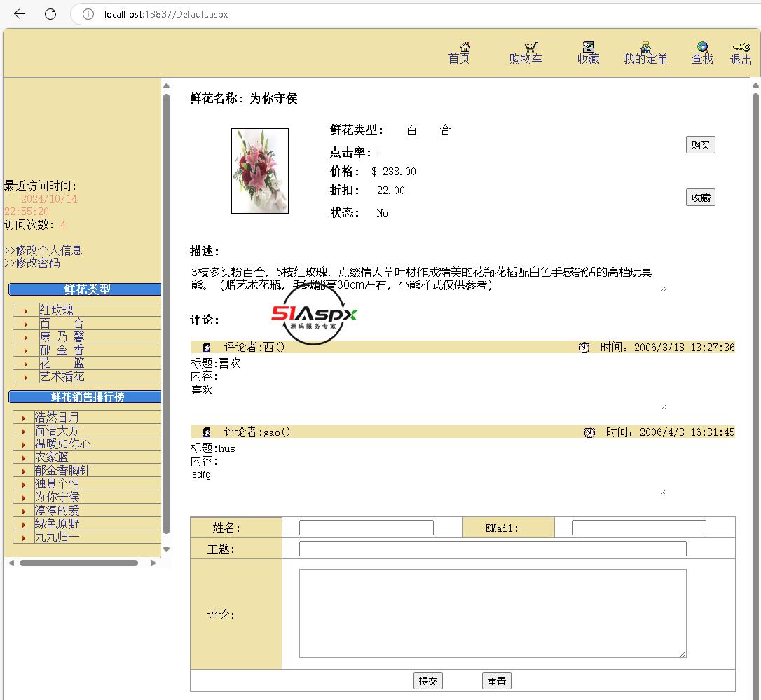Click the browser reload icon
This screenshot has width=761, height=700.
coord(50,14)
